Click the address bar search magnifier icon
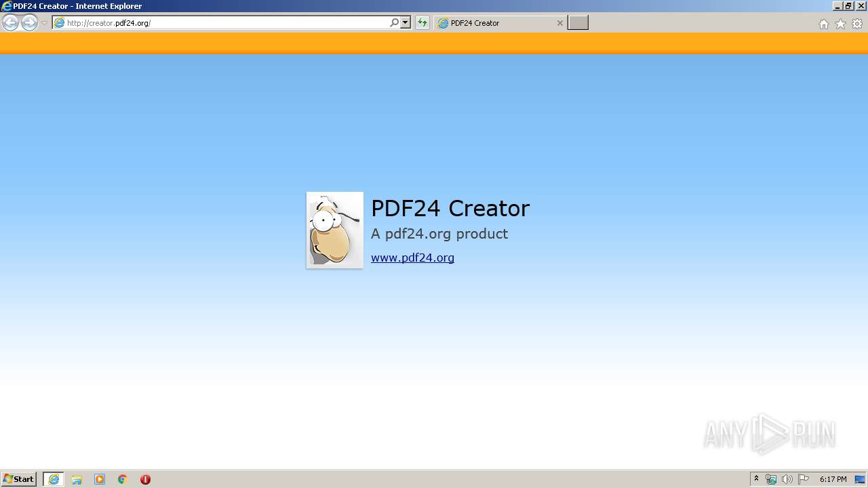This screenshot has height=488, width=868. coord(394,23)
